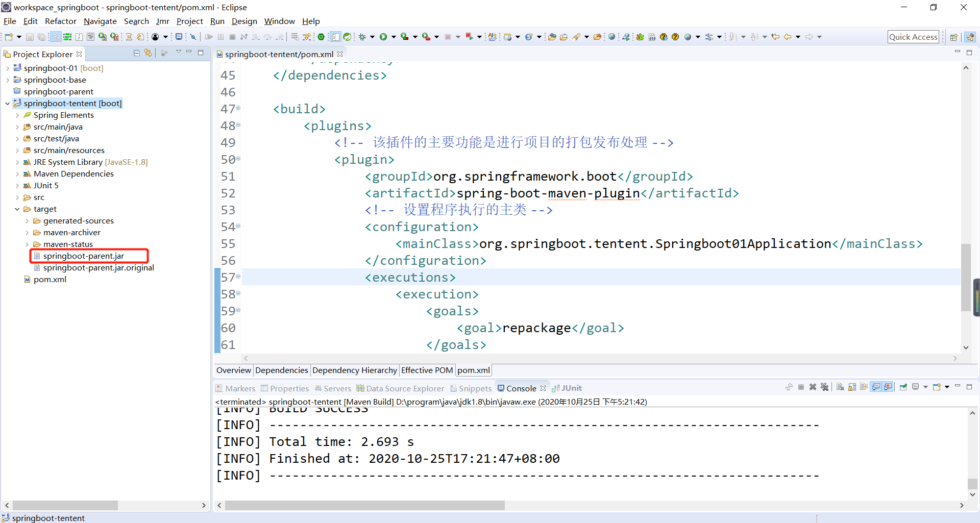Toggle the highlighted sync toolbar button

point(56,37)
